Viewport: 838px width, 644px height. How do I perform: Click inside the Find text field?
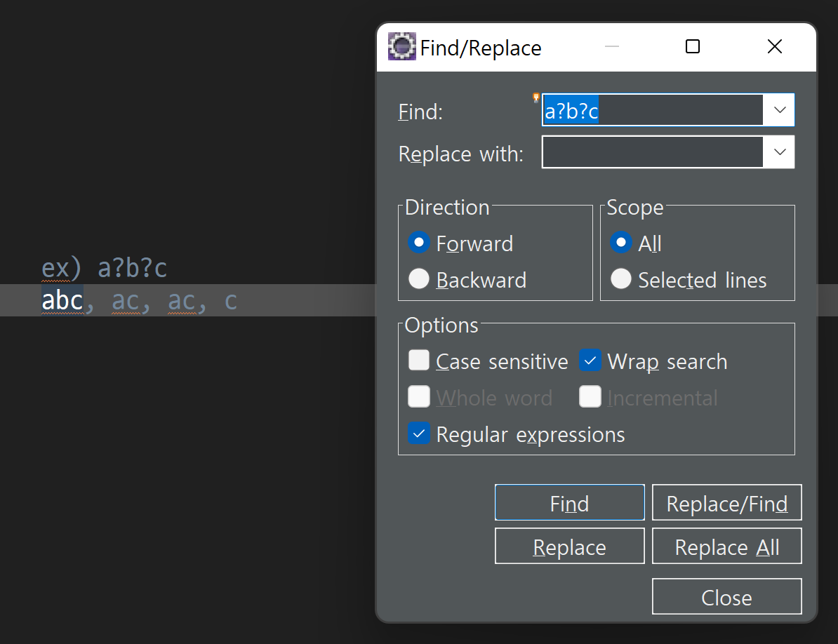653,110
